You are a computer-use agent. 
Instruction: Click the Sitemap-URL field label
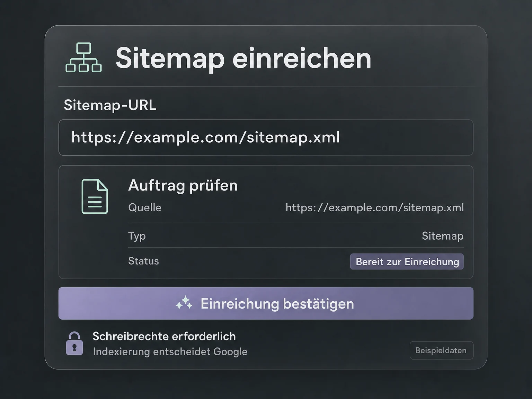pos(110,105)
